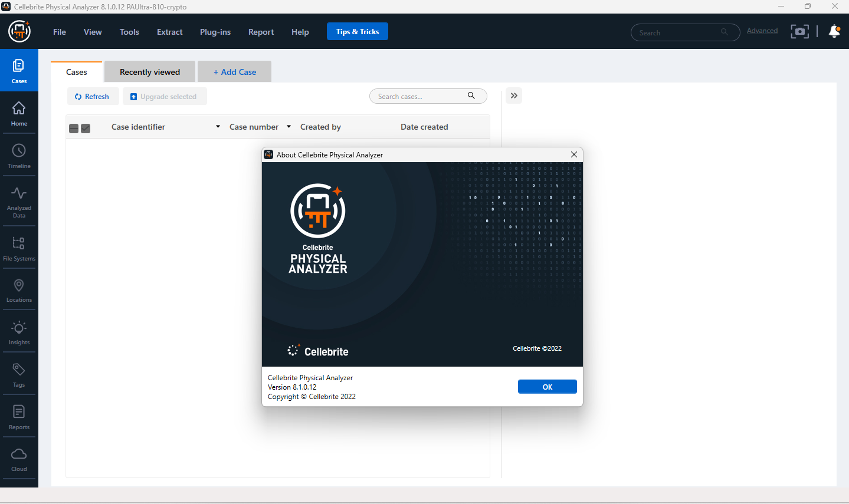Image resolution: width=849 pixels, height=504 pixels.
Task: Sort by Date created column header
Action: (424, 127)
